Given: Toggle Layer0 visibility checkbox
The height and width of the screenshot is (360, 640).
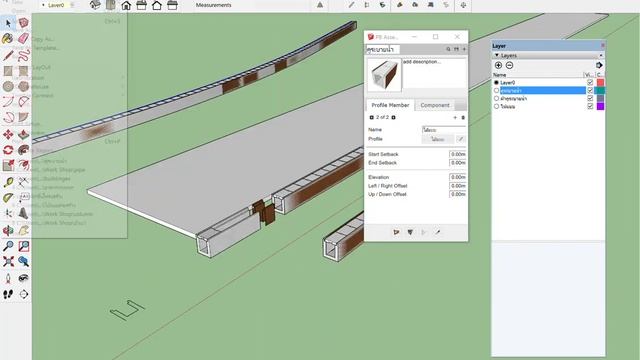Looking at the screenshot, I should coord(590,82).
